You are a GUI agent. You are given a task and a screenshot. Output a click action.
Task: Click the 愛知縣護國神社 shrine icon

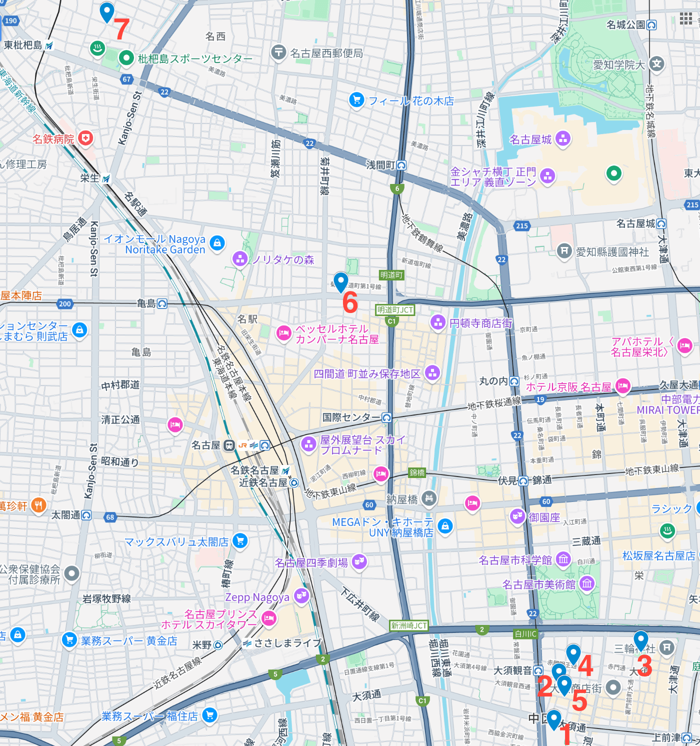click(564, 251)
